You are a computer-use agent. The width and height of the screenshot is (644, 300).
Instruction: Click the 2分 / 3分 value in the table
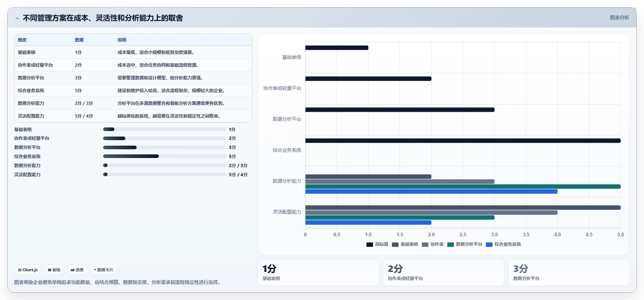(x=84, y=103)
